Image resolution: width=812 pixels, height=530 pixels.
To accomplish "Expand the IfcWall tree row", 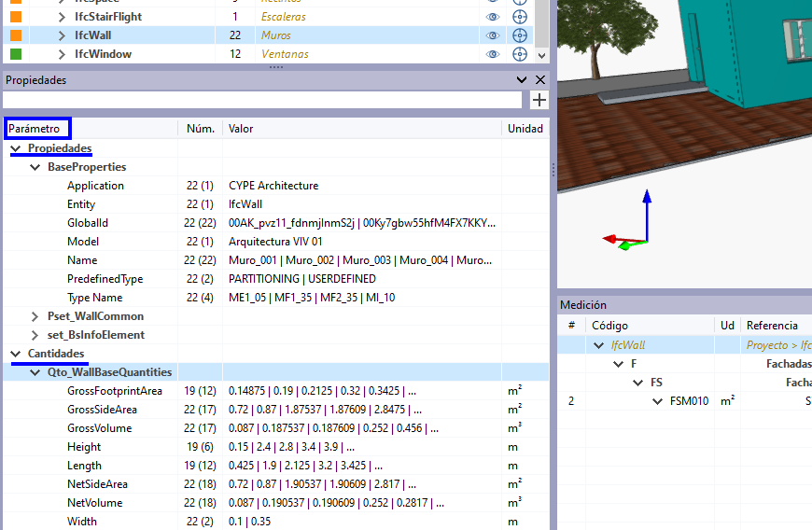I will tap(62, 35).
